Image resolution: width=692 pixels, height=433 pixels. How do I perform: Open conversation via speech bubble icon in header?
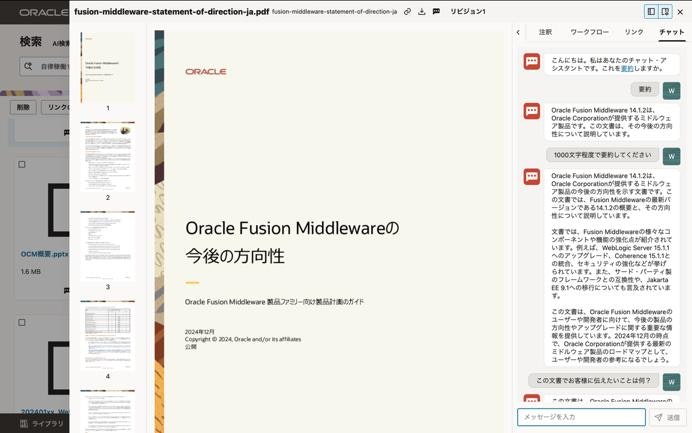point(436,11)
